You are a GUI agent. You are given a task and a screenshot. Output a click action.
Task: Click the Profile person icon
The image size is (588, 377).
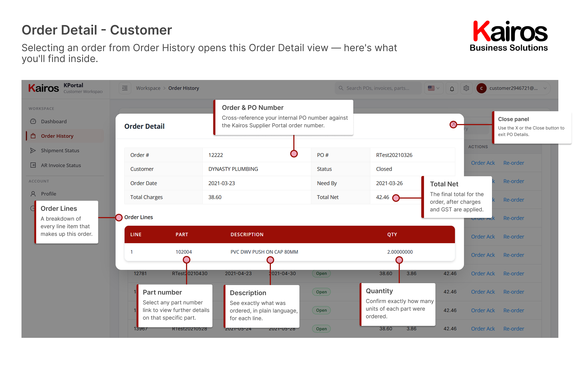click(x=33, y=194)
